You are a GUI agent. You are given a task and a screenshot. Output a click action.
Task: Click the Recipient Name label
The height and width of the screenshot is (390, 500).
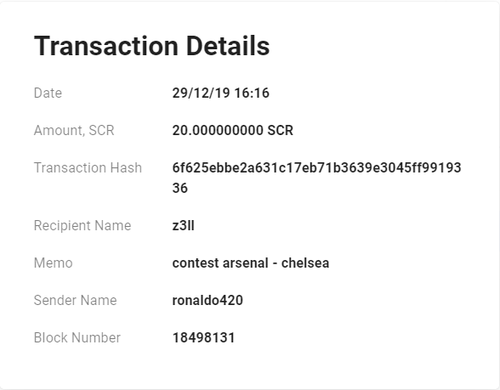point(82,226)
